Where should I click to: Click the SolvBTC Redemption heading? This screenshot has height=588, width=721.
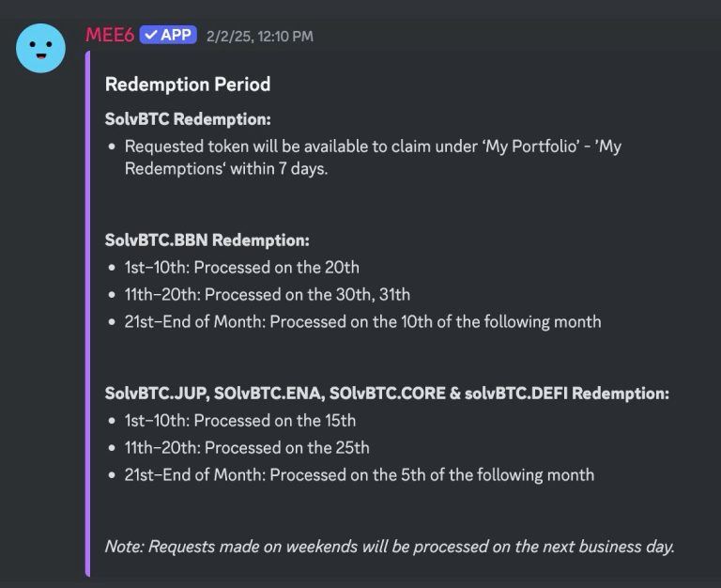(x=188, y=119)
